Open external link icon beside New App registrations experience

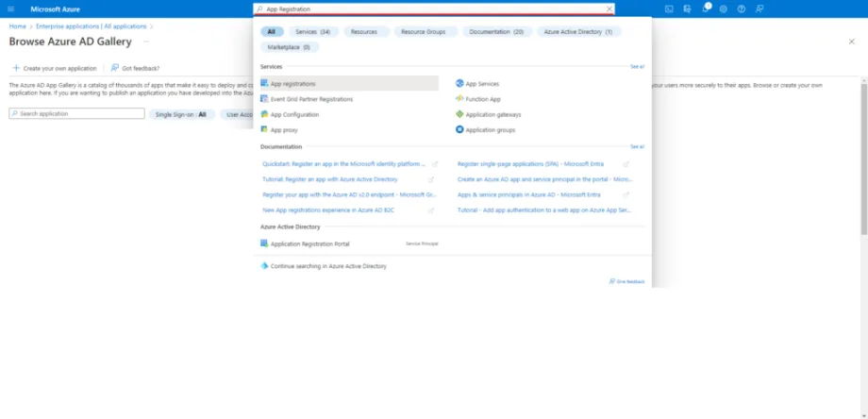[431, 210]
